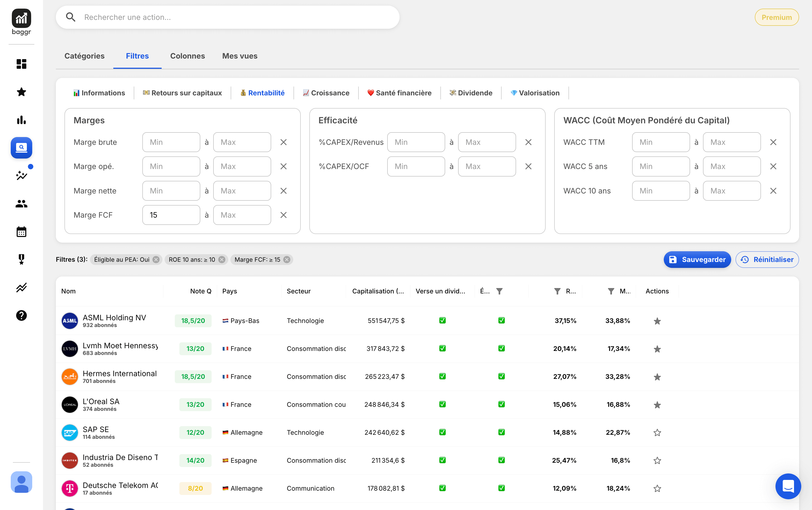Switch to the Colonnes tab

187,56
